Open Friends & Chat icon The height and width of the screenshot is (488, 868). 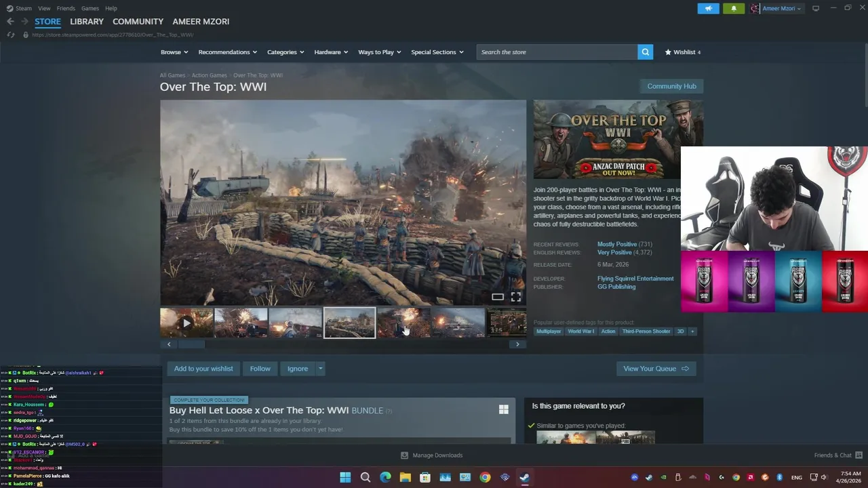pos(859,455)
